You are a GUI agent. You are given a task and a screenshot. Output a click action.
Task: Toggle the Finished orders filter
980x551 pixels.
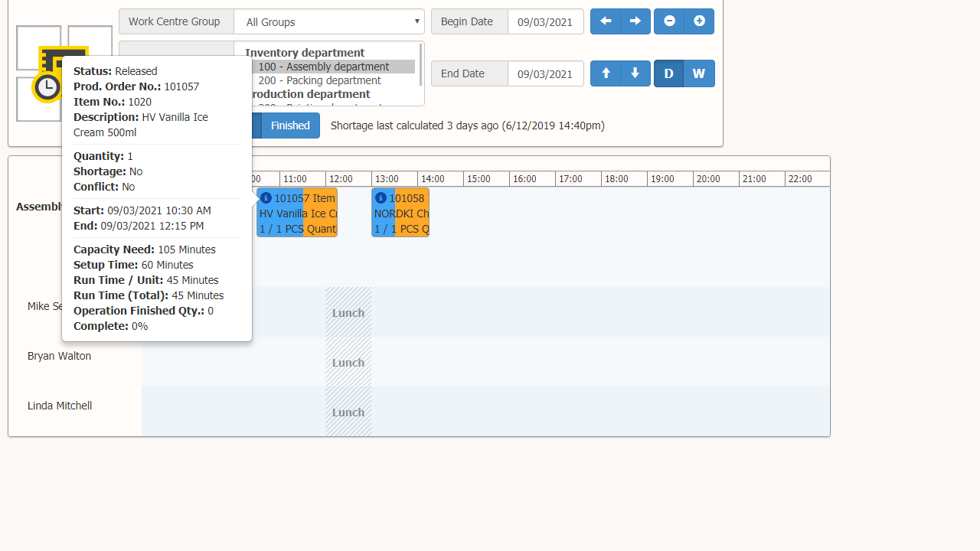tap(290, 126)
